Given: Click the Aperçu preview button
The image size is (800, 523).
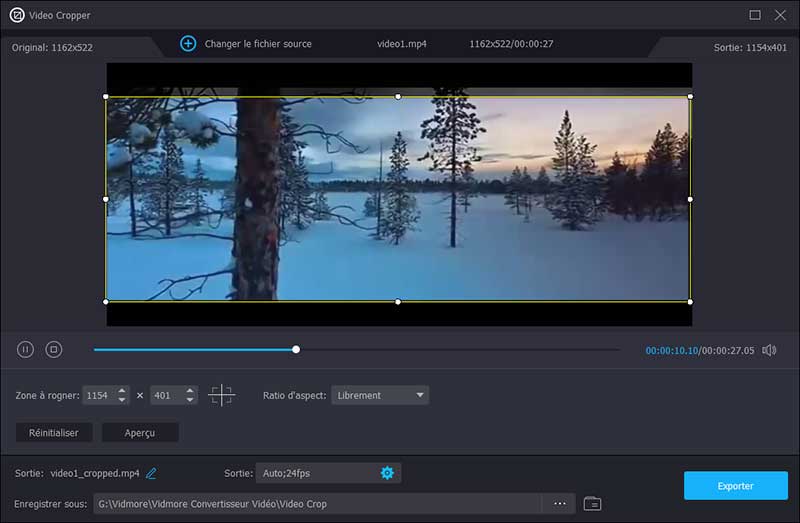Looking at the screenshot, I should click(140, 432).
